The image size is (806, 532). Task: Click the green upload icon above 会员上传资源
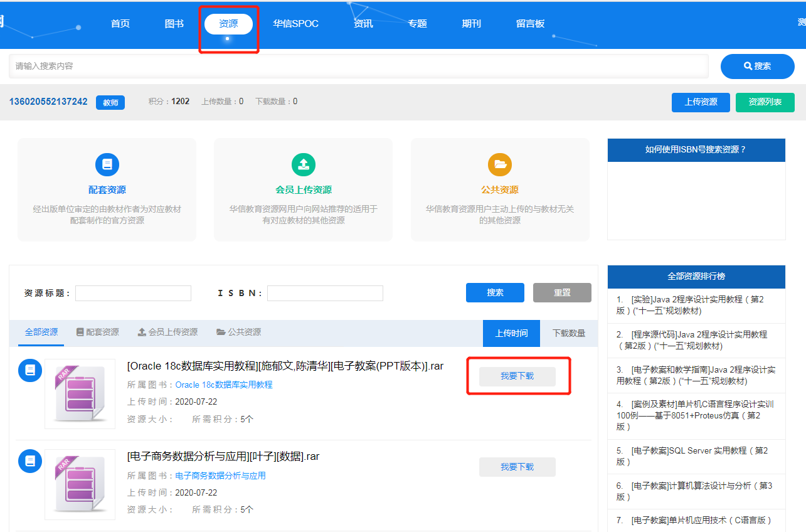[303, 164]
